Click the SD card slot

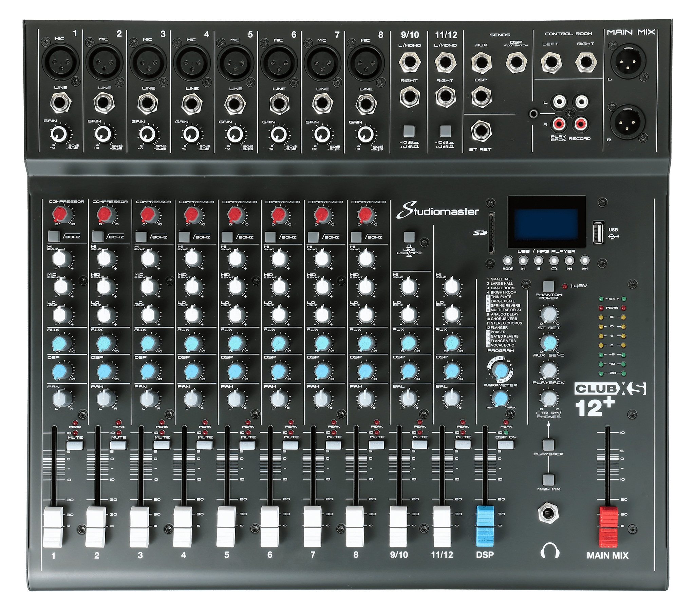[x=491, y=233]
